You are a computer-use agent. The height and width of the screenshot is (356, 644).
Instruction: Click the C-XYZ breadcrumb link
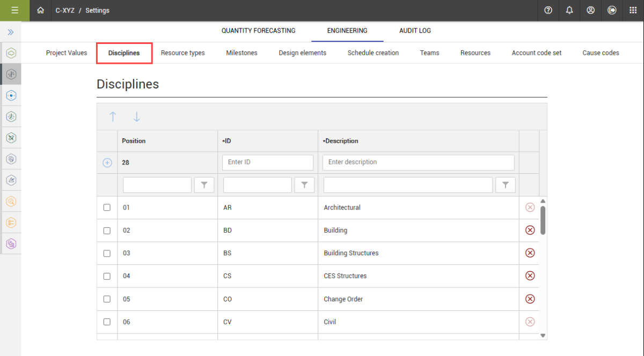coord(65,10)
